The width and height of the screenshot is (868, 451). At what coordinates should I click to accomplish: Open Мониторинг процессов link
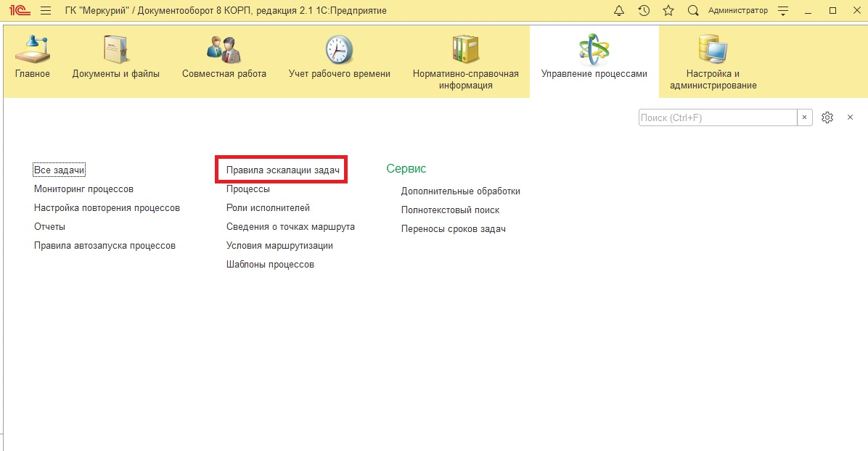[x=83, y=189]
